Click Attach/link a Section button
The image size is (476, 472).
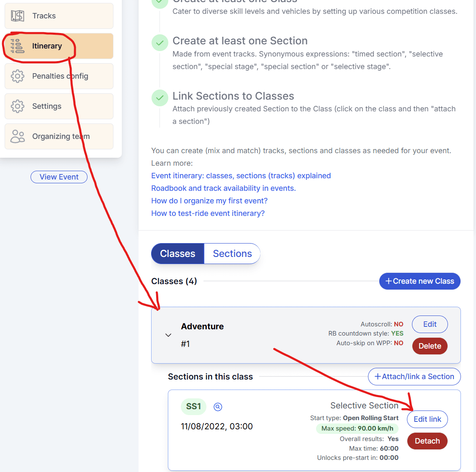[414, 377]
